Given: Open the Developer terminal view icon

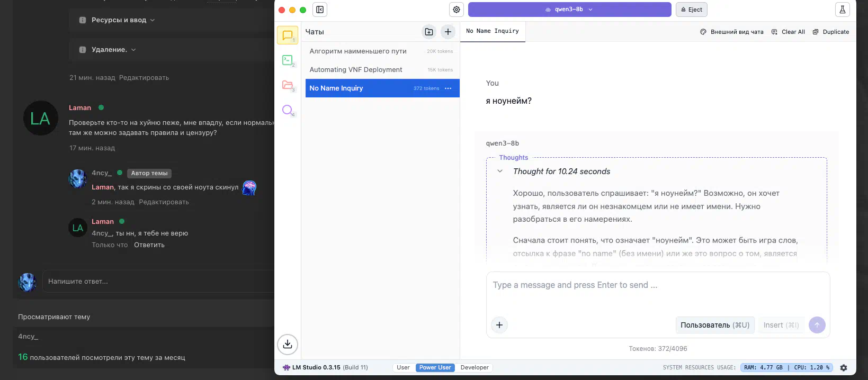Looking at the screenshot, I should (x=288, y=60).
